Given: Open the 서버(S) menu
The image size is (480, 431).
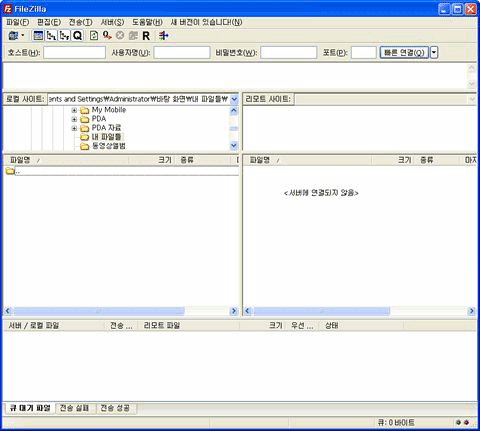Looking at the screenshot, I should point(112,22).
